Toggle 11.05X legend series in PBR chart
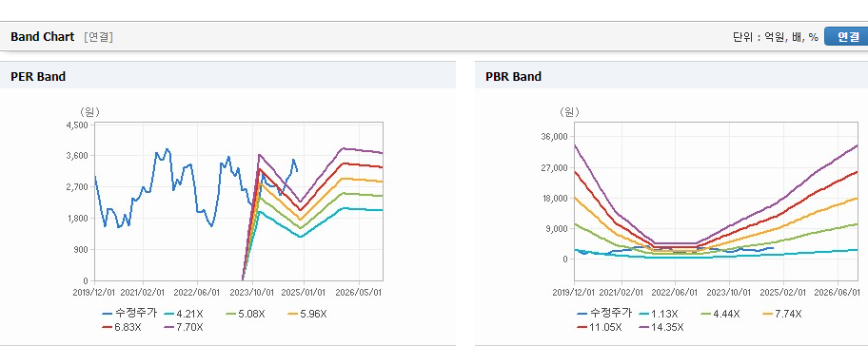 (x=600, y=327)
